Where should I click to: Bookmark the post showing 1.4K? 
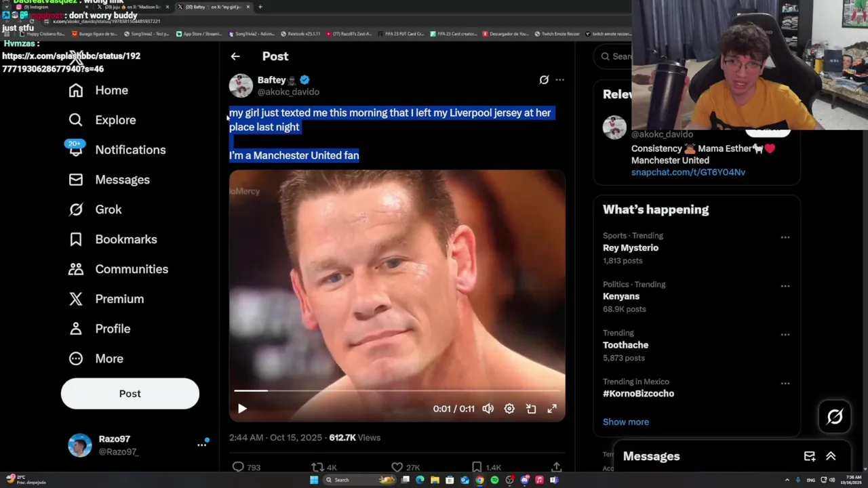click(x=477, y=467)
